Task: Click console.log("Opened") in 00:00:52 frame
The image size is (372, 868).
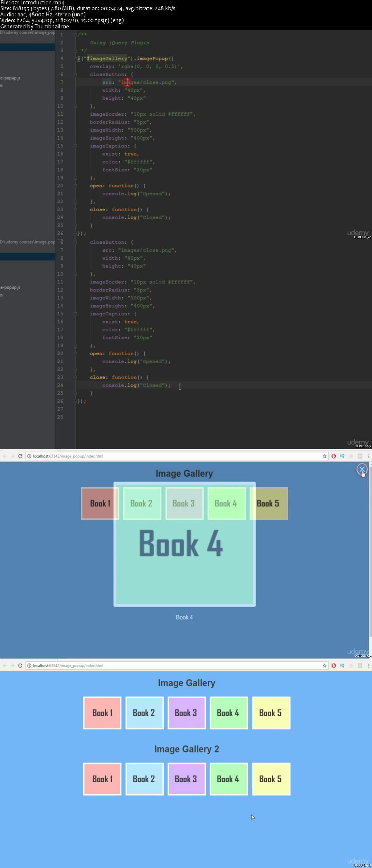Action: click(x=136, y=194)
